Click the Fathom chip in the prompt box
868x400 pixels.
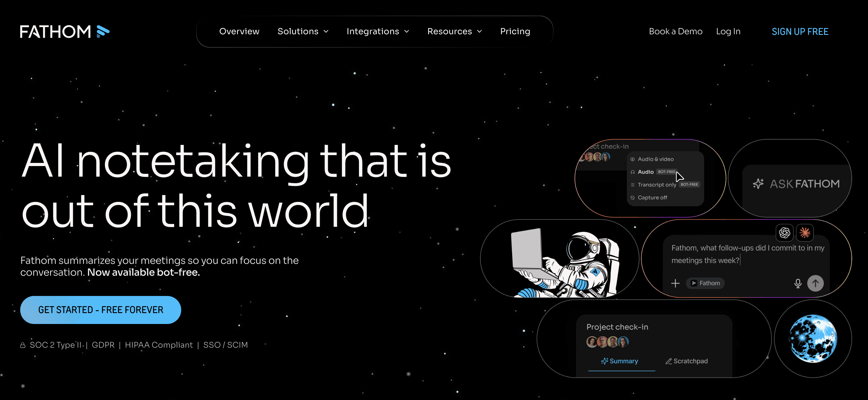pos(705,283)
